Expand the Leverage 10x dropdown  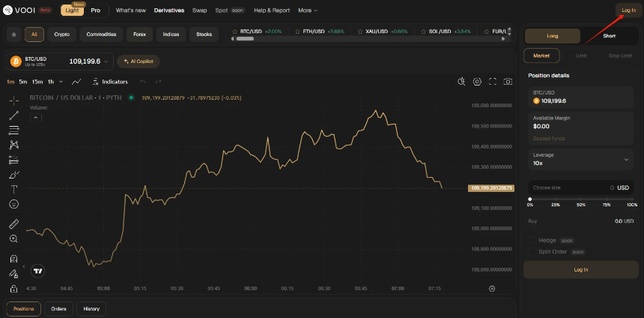pos(626,159)
